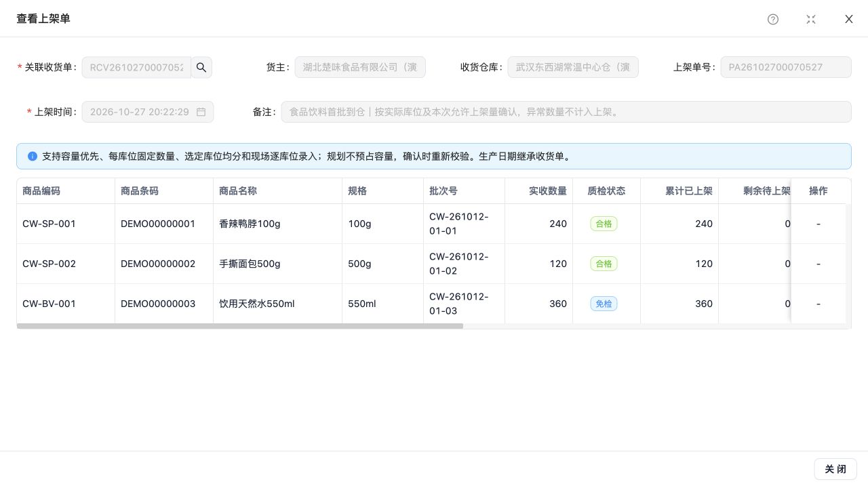Screen dimensions: 868x488
Task: Click the 批次号 column header
Action: [x=465, y=191]
